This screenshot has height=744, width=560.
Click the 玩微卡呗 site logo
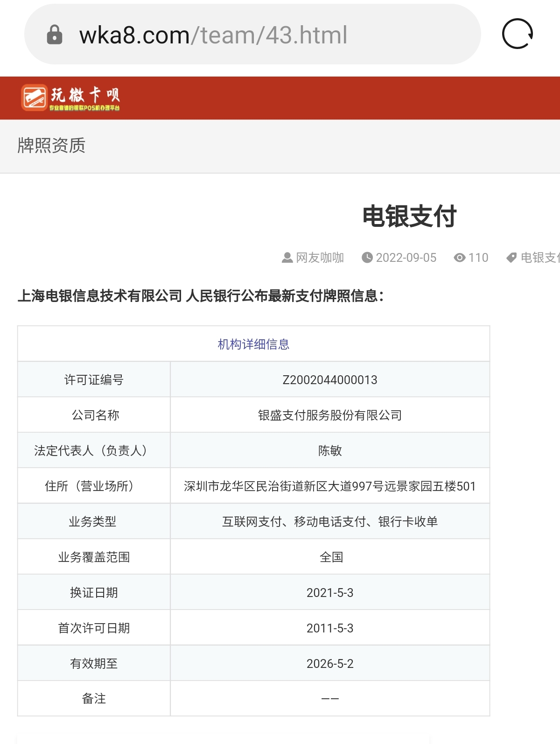[70, 98]
